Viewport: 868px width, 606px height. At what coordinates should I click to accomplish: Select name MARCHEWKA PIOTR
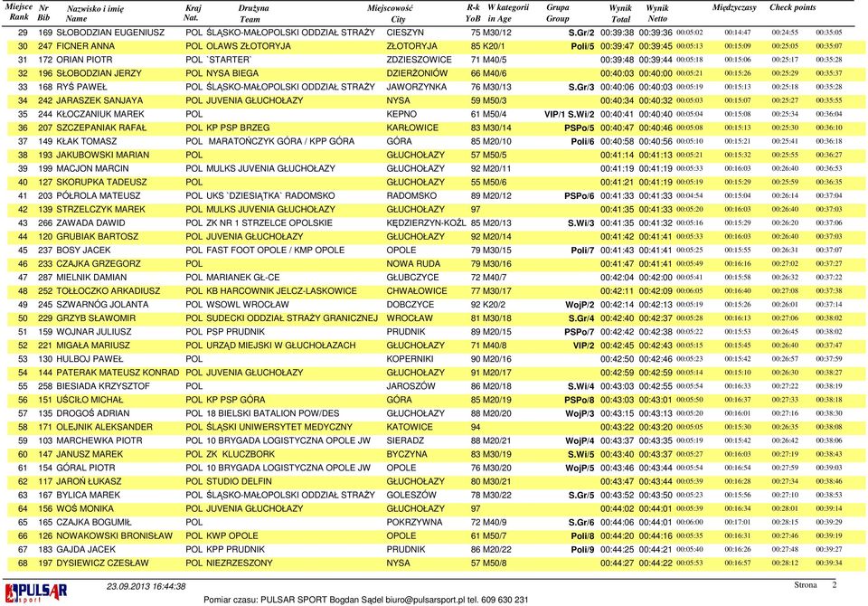[99, 440]
